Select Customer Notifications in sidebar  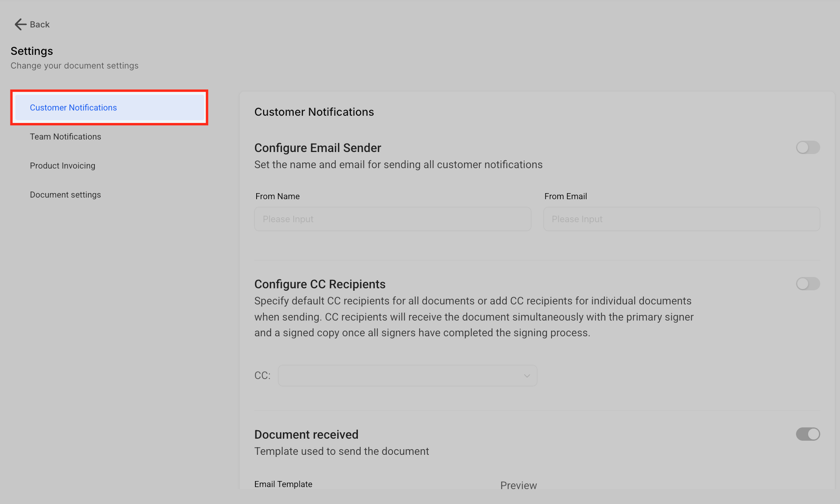tap(73, 108)
